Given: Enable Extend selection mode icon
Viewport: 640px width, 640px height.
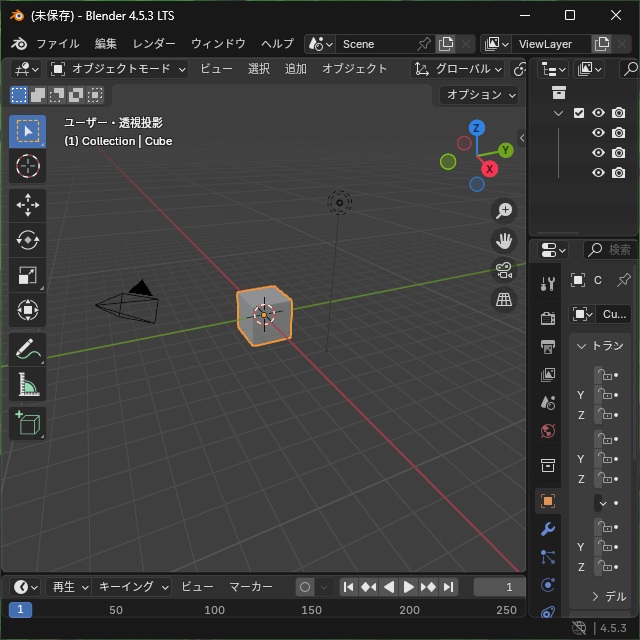Looking at the screenshot, I should coord(38,95).
